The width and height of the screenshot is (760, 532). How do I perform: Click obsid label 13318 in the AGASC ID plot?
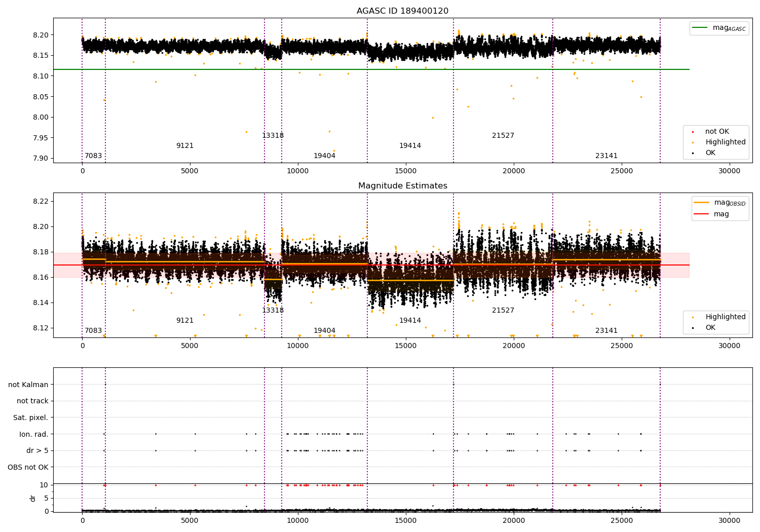(x=273, y=135)
